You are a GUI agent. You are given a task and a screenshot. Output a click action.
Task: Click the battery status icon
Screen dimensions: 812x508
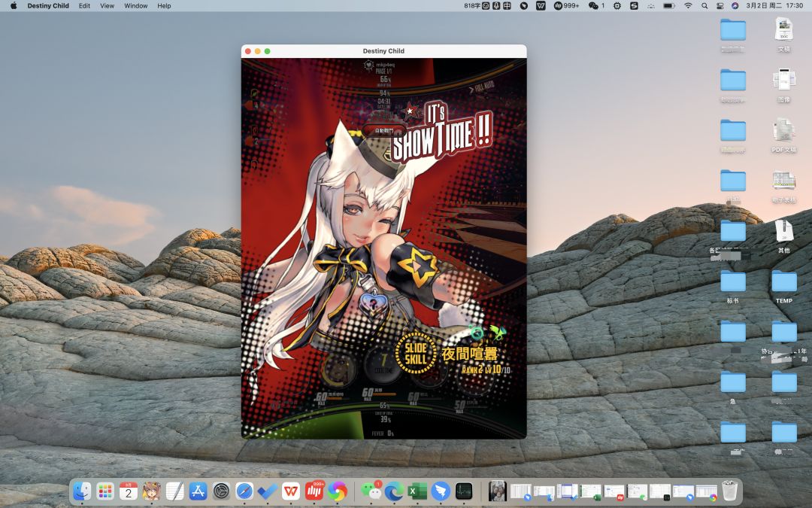point(669,6)
